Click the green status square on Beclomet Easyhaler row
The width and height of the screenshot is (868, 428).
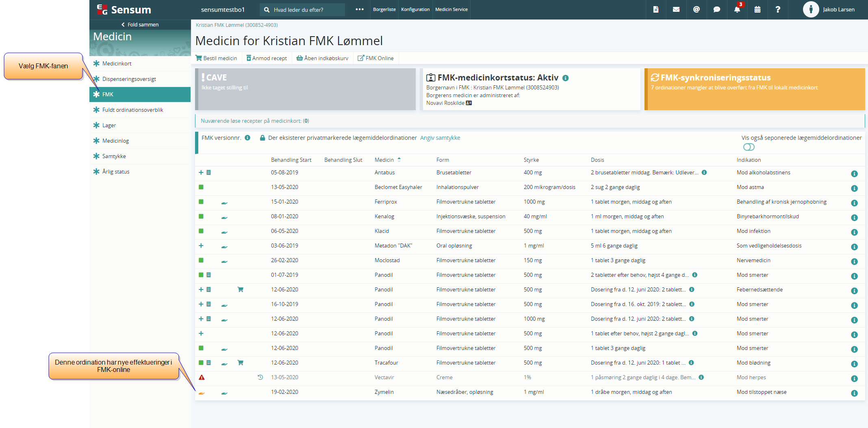coord(201,187)
